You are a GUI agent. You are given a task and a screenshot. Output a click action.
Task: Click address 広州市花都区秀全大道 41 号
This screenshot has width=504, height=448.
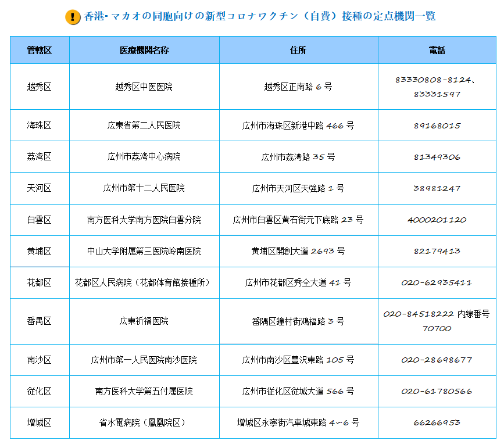tap(298, 283)
